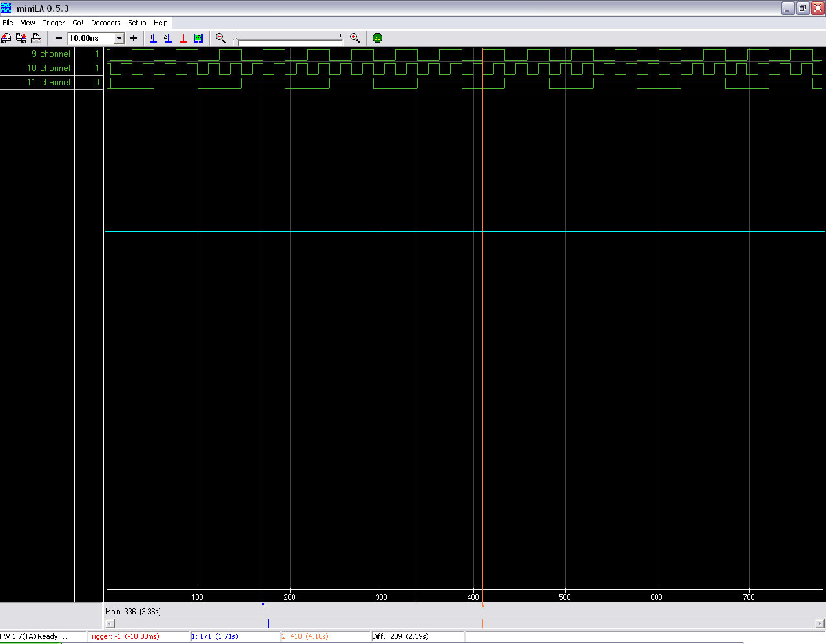Open the View menu
Viewport: 826px width, 644px height.
(x=28, y=23)
